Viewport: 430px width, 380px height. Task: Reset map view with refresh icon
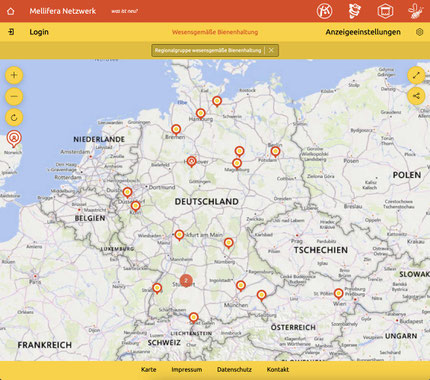coord(14,117)
